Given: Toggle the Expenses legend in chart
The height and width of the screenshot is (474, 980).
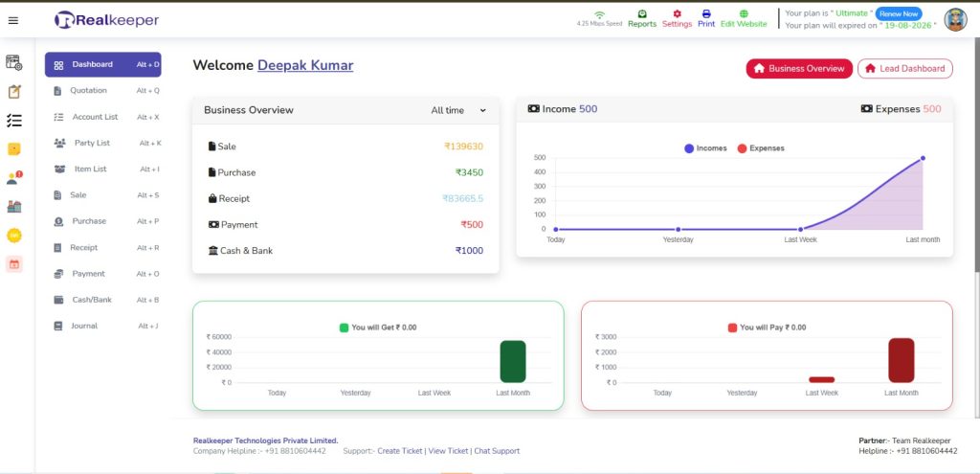Looking at the screenshot, I should (x=761, y=148).
